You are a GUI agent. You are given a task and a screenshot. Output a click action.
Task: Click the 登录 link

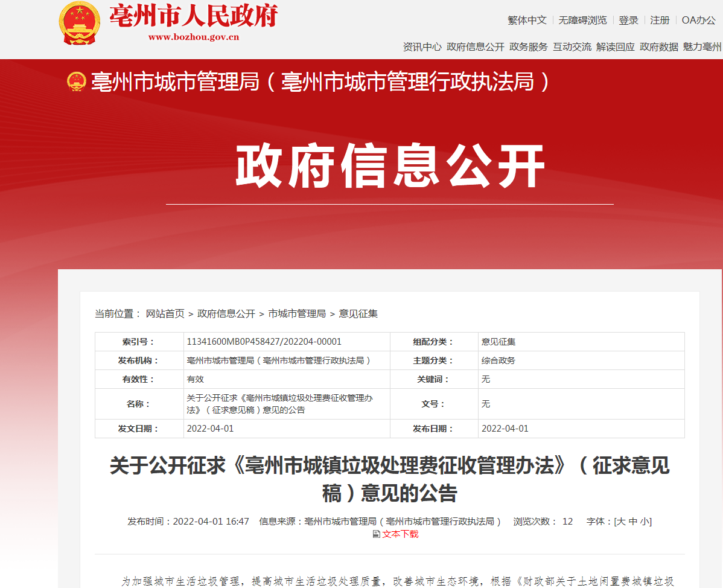point(628,20)
